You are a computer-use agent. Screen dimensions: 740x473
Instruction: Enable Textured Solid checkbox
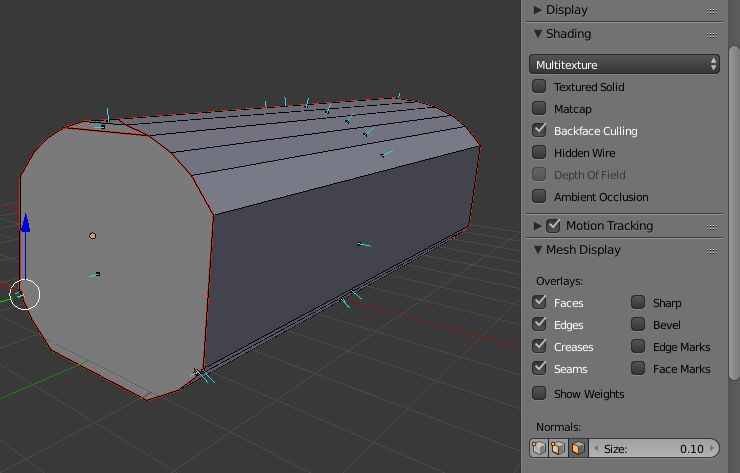click(x=539, y=86)
